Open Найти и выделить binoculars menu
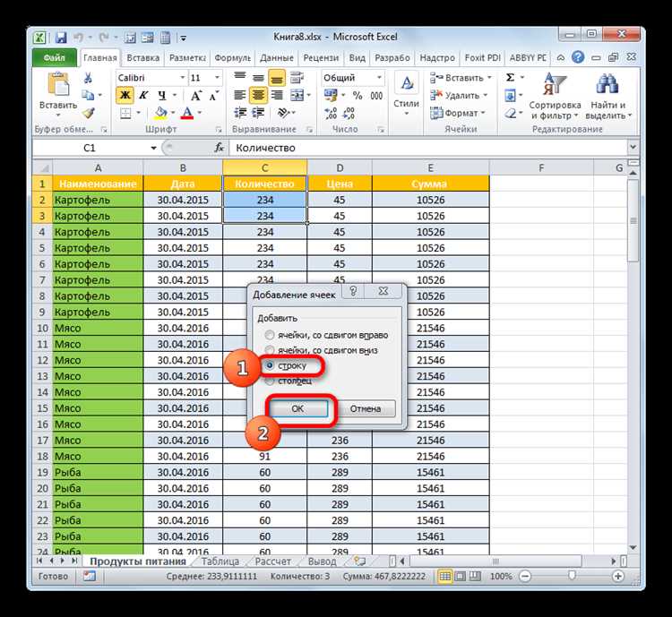This screenshot has width=672, height=617. [607, 97]
